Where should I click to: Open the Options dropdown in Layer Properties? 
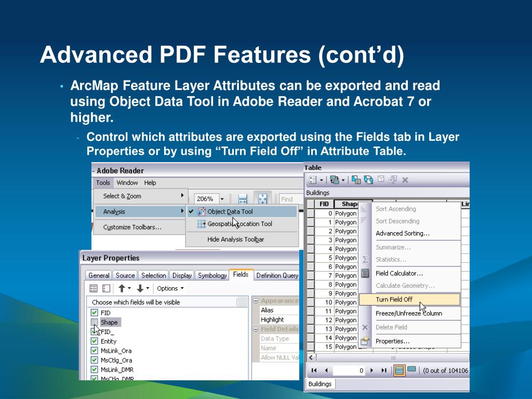(x=170, y=288)
